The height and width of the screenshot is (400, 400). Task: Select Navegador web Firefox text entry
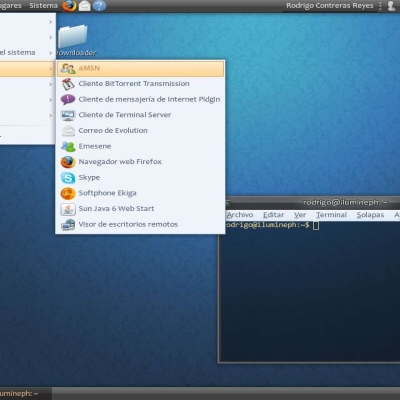point(120,162)
